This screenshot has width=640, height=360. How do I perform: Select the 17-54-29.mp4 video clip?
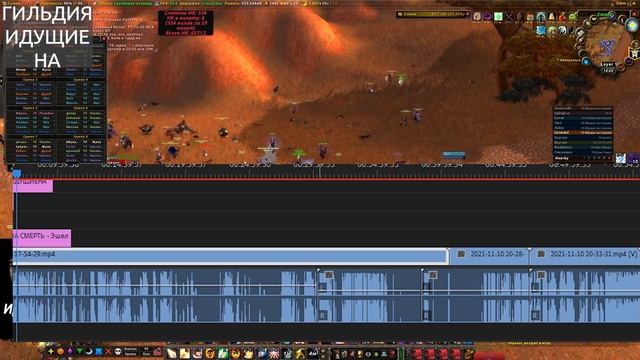pos(230,256)
